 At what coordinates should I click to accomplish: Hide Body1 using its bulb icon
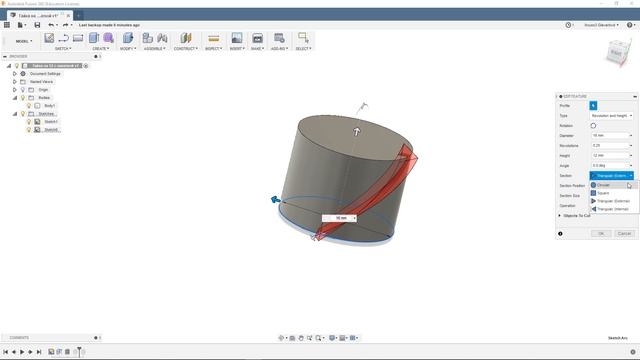point(29,106)
